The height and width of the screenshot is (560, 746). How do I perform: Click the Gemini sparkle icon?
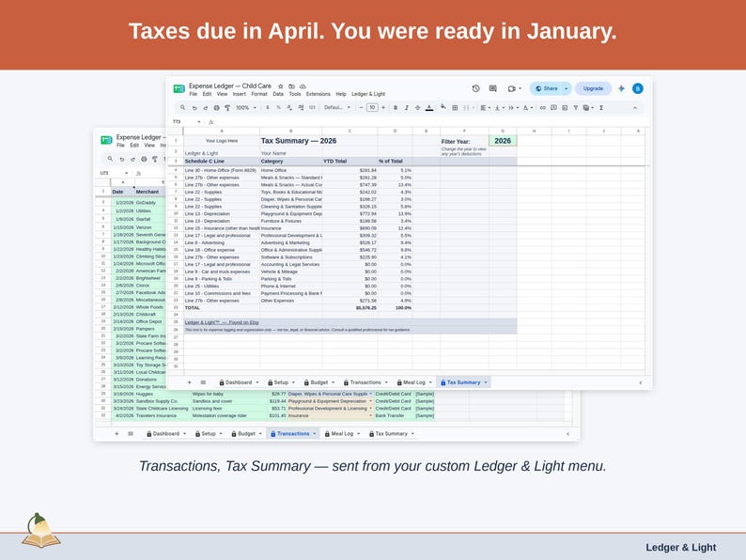(x=621, y=88)
